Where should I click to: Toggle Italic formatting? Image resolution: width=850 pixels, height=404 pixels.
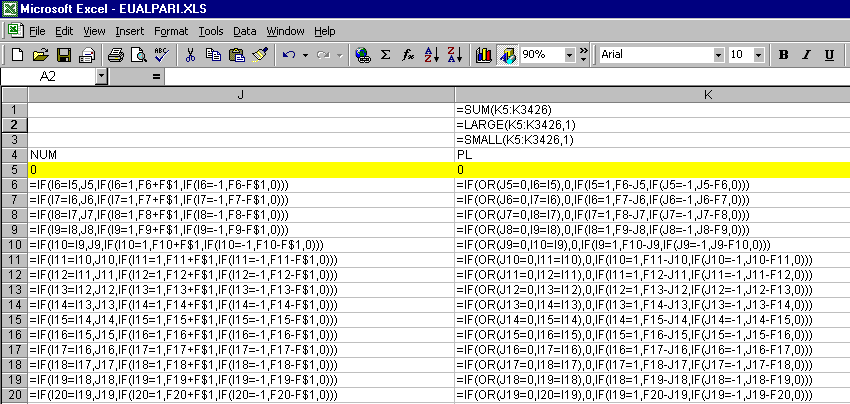[806, 54]
